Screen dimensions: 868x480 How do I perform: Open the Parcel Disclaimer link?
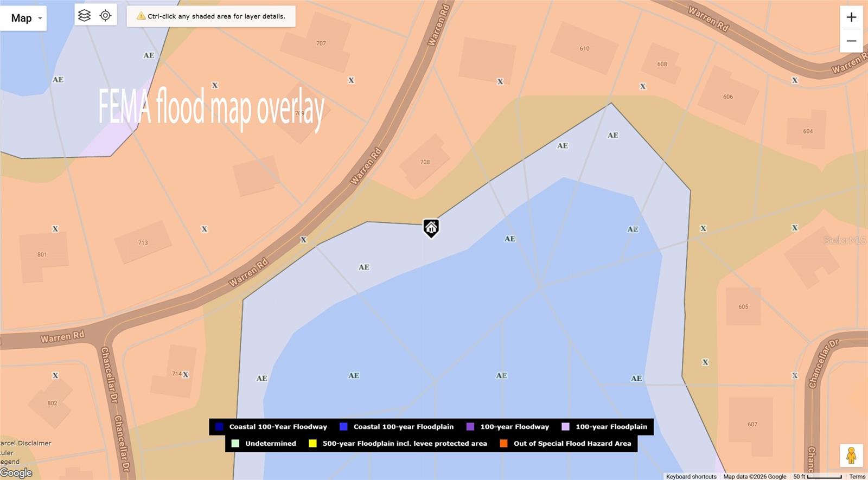[x=26, y=443]
